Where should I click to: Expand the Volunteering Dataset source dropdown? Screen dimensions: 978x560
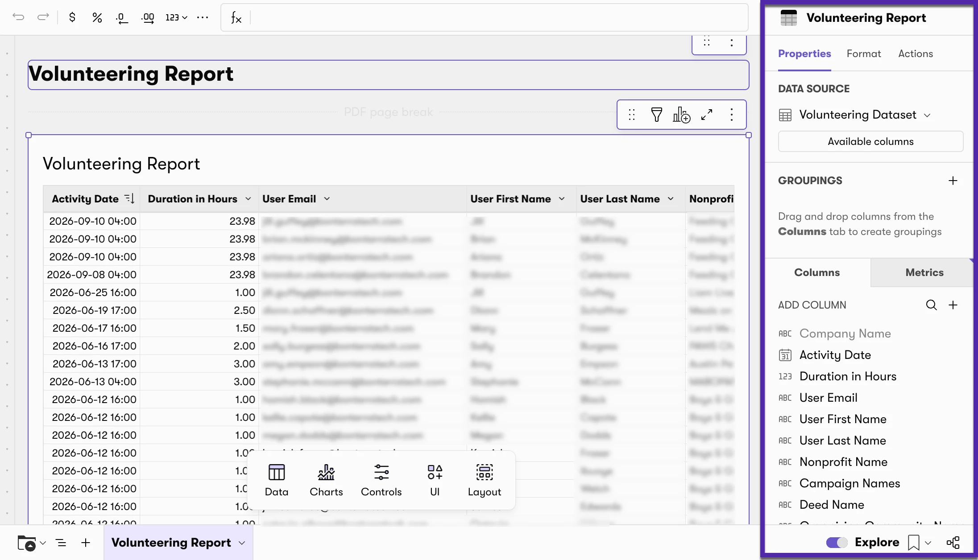(927, 115)
